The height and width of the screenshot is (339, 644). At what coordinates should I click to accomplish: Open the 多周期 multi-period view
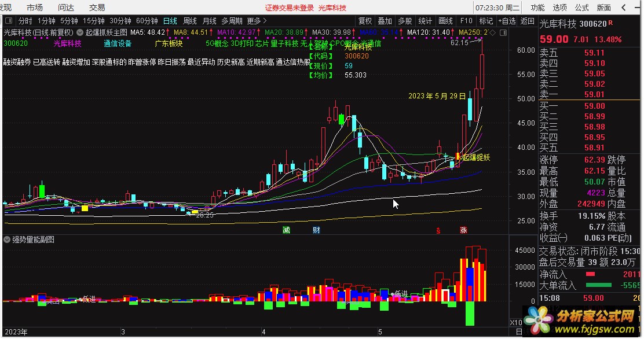[x=232, y=20]
